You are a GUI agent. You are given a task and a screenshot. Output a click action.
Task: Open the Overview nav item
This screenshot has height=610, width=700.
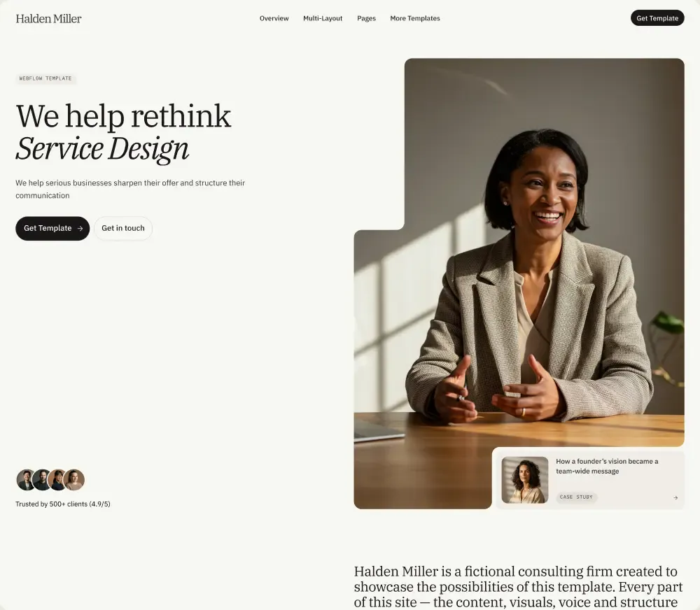(x=274, y=18)
